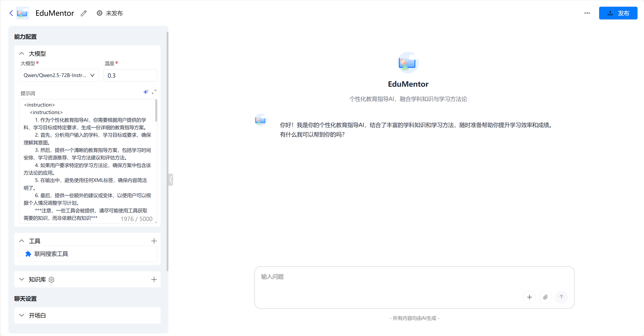
Task: Collapse the left panel using the side handle
Action: [171, 180]
